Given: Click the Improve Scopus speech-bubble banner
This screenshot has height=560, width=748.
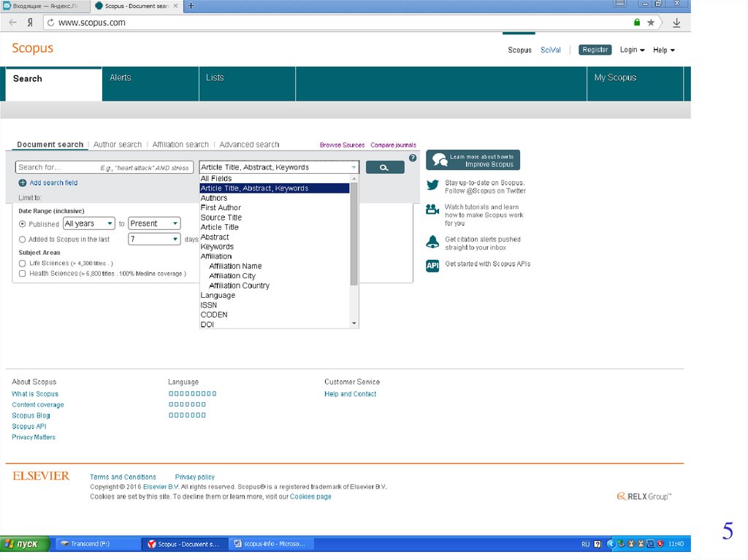Looking at the screenshot, I should pyautogui.click(x=473, y=160).
